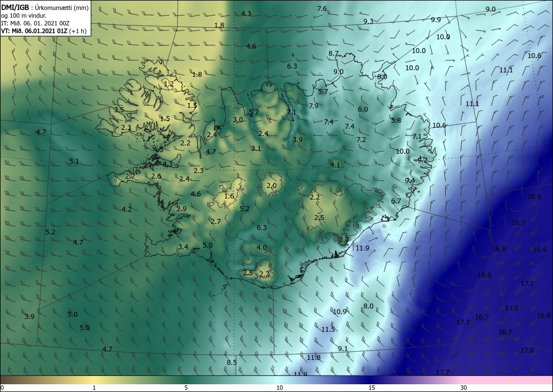Screen dimensions: 553x392
Task: Click the 11.8 value south of Iceland
Action: tap(314, 358)
